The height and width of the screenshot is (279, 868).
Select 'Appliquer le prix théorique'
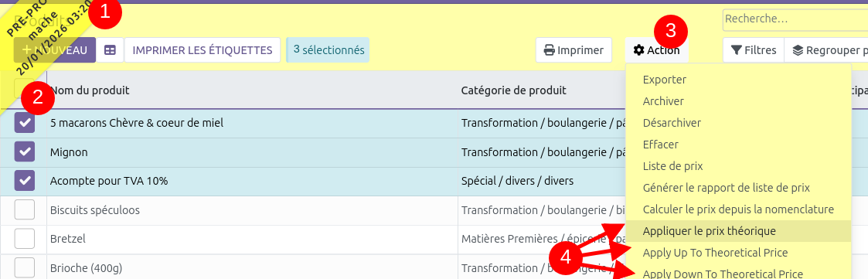coord(738,231)
